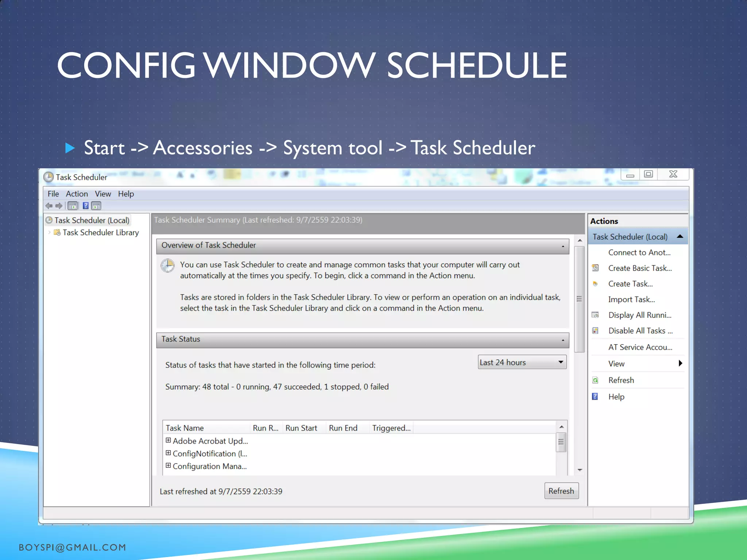Click Display All Runni... action
Image resolution: width=747 pixels, height=560 pixels.
(640, 315)
